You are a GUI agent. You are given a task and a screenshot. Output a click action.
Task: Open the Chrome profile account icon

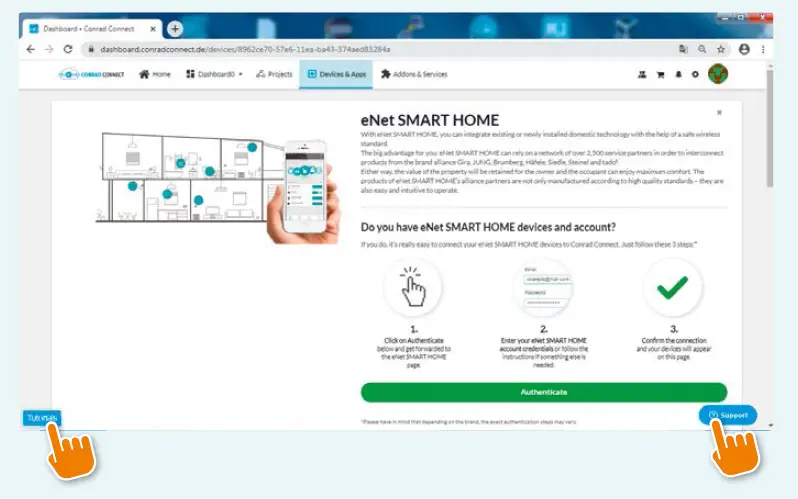pyautogui.click(x=744, y=49)
